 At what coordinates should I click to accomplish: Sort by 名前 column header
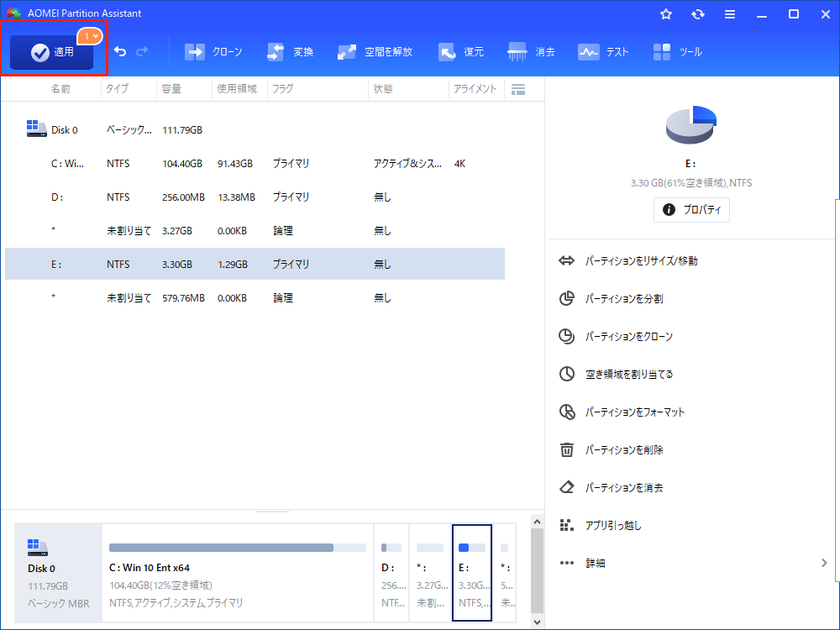click(x=60, y=89)
